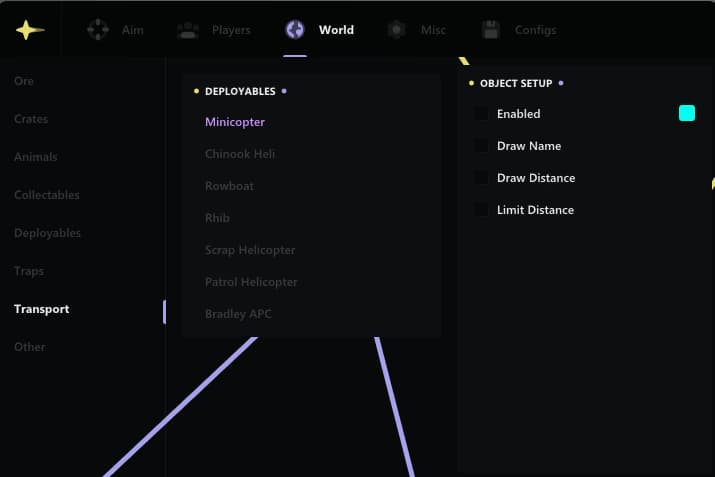Screen dimensions: 715x477
Task: Click the Configs floppy disk icon
Action: pyautogui.click(x=491, y=30)
